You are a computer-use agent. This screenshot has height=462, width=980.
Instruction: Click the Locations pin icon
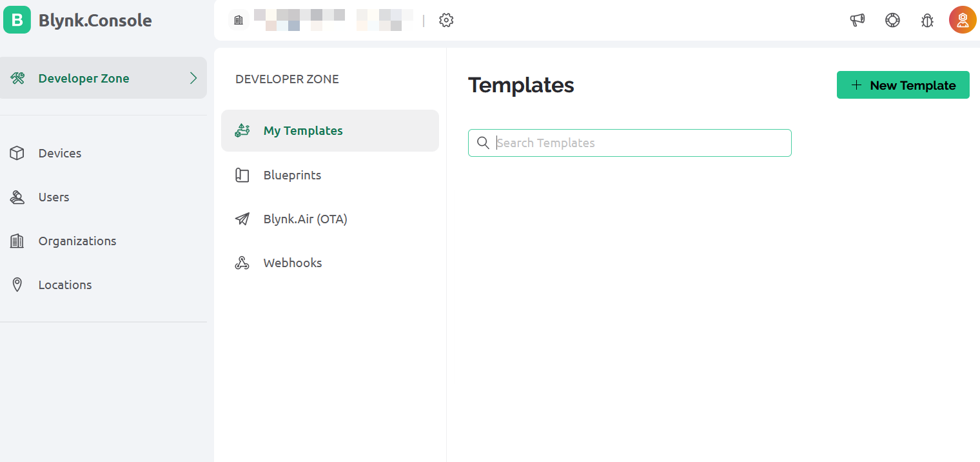(x=17, y=285)
